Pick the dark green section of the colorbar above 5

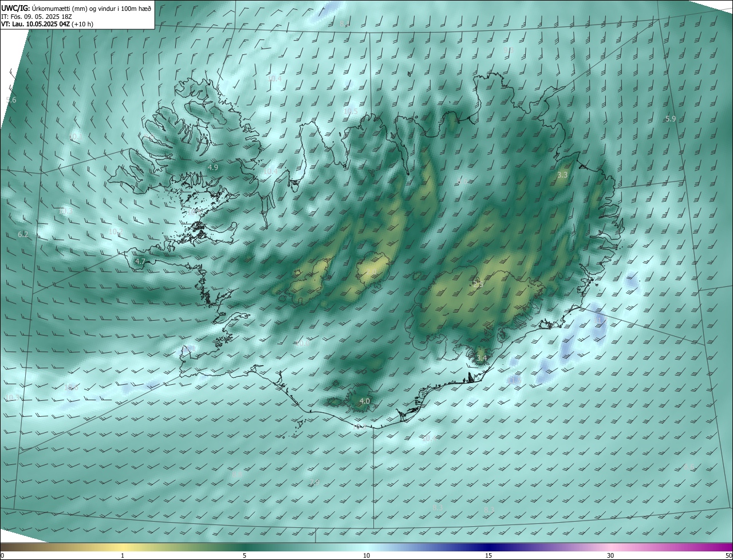(x=245, y=547)
